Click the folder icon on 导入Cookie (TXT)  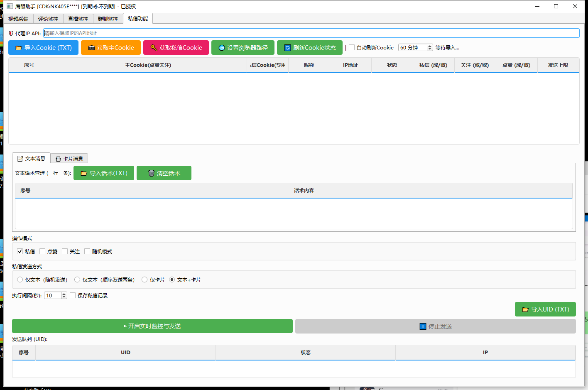[18, 48]
